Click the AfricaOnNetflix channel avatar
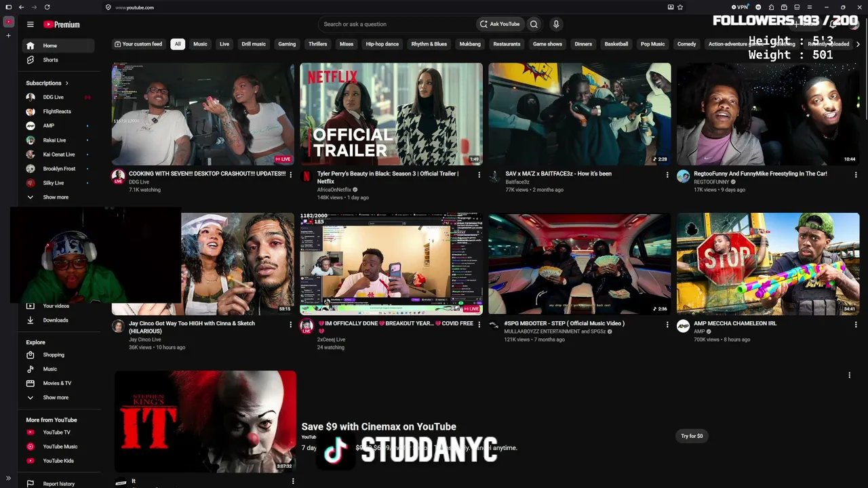Image resolution: width=868 pixels, height=488 pixels. [x=307, y=176]
